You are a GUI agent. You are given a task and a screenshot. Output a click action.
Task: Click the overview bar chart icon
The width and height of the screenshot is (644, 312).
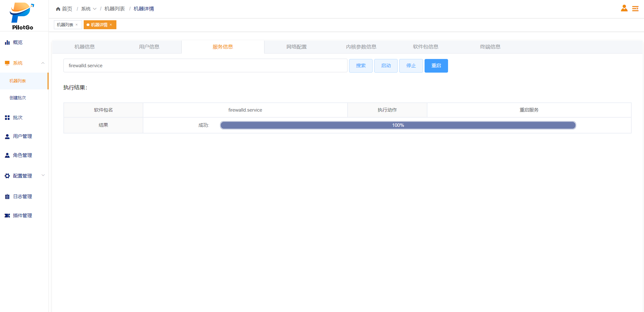click(7, 42)
